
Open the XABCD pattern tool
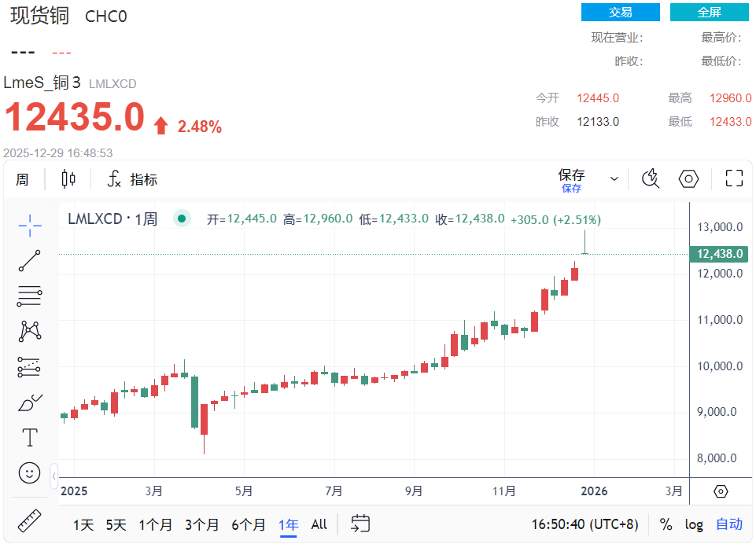point(29,331)
